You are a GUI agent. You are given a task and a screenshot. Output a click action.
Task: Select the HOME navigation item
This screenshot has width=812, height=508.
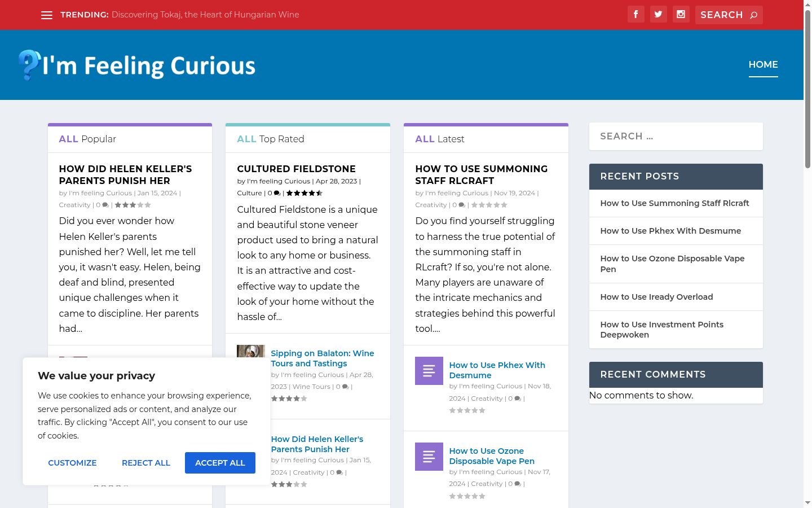click(x=763, y=65)
